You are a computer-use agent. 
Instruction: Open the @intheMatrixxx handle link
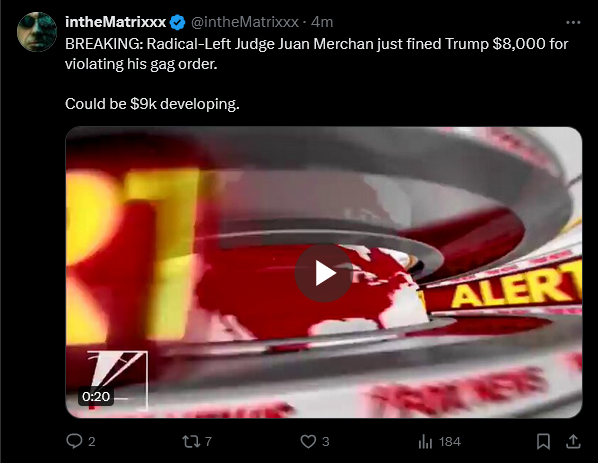point(244,22)
